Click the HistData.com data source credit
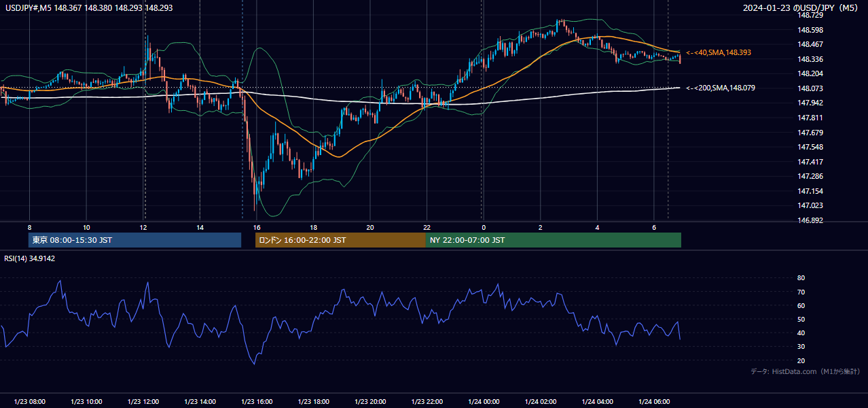Screen dimensions: 868x408 coord(805,371)
